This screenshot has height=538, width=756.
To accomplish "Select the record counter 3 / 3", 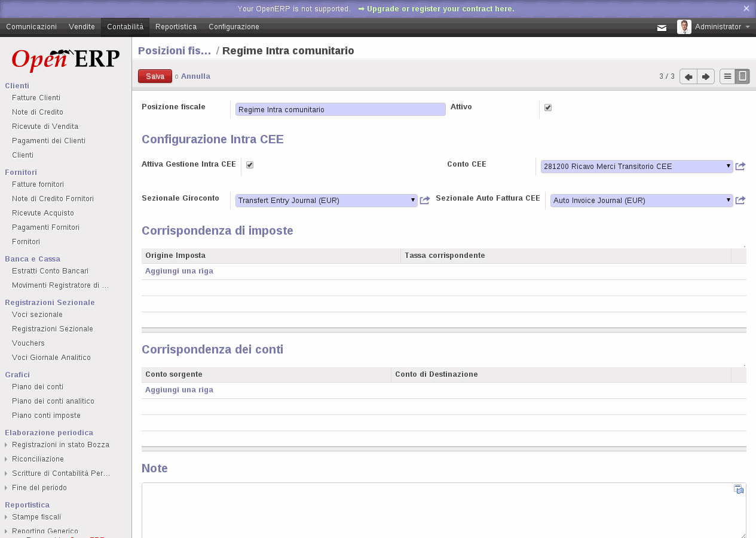I will tap(667, 76).
